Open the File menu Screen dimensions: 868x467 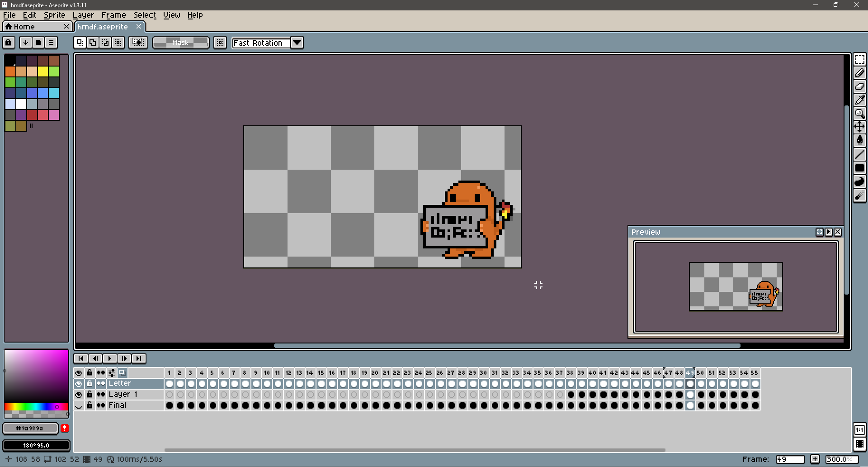pos(9,15)
